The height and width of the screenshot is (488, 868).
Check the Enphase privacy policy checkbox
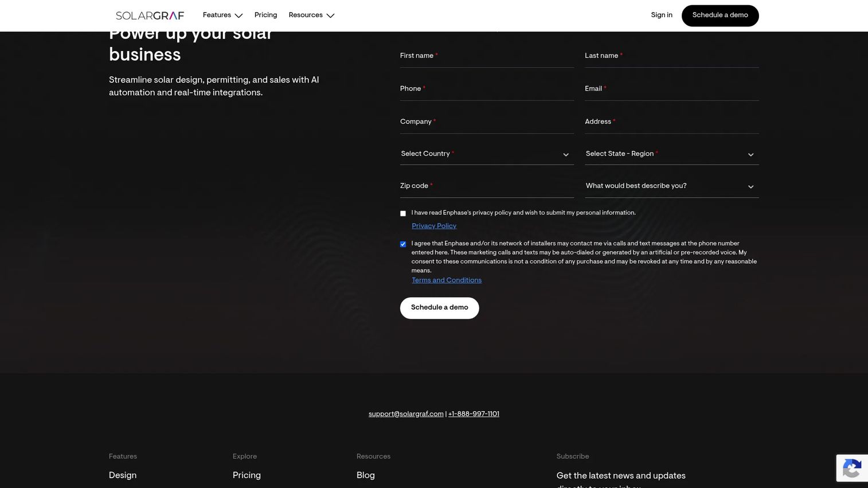click(403, 213)
